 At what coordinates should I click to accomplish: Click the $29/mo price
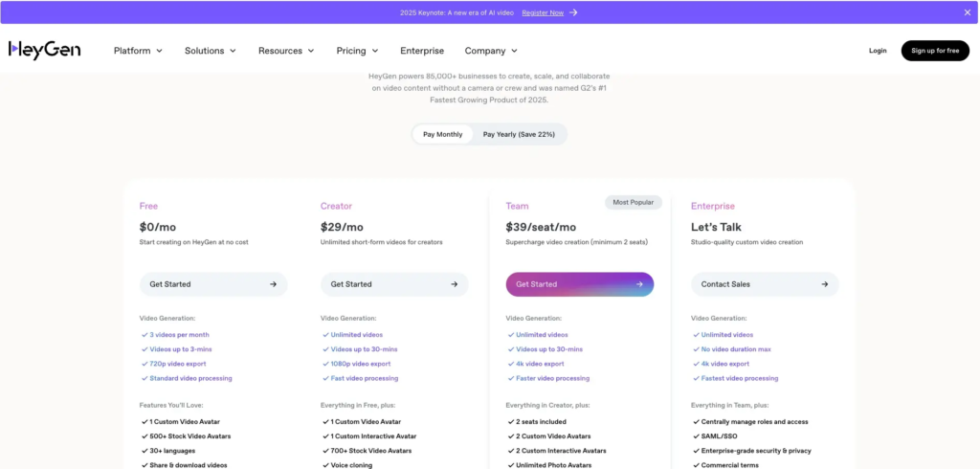click(342, 227)
